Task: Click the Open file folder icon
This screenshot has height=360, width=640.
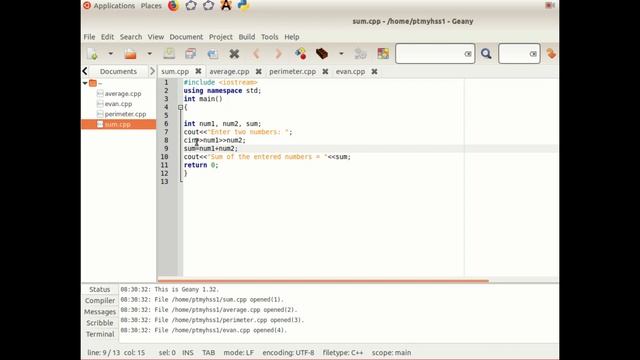Action: pos(130,53)
